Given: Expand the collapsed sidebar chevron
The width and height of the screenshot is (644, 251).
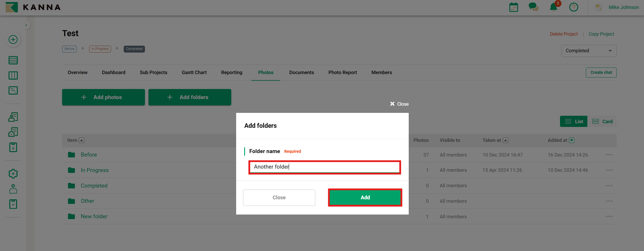Looking at the screenshot, I should tap(26, 25).
